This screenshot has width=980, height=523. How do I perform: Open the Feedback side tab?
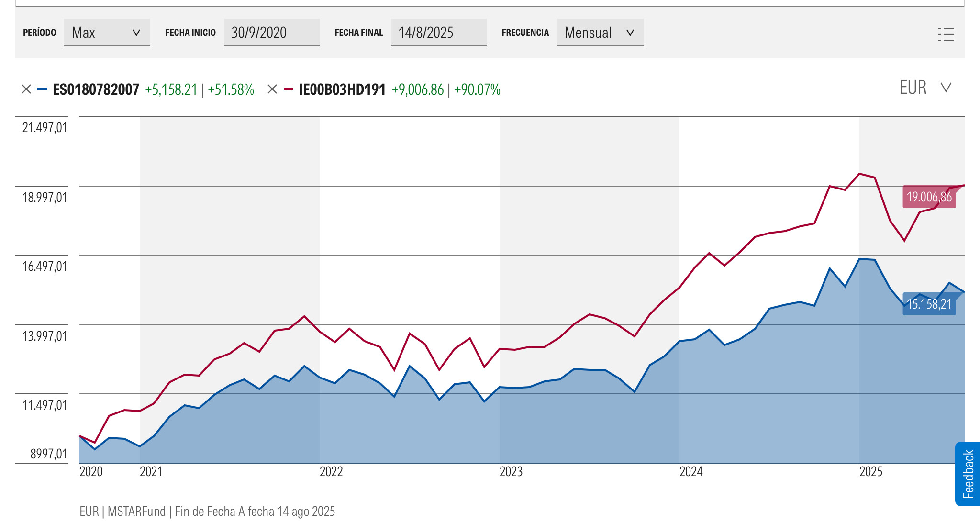pos(968,474)
